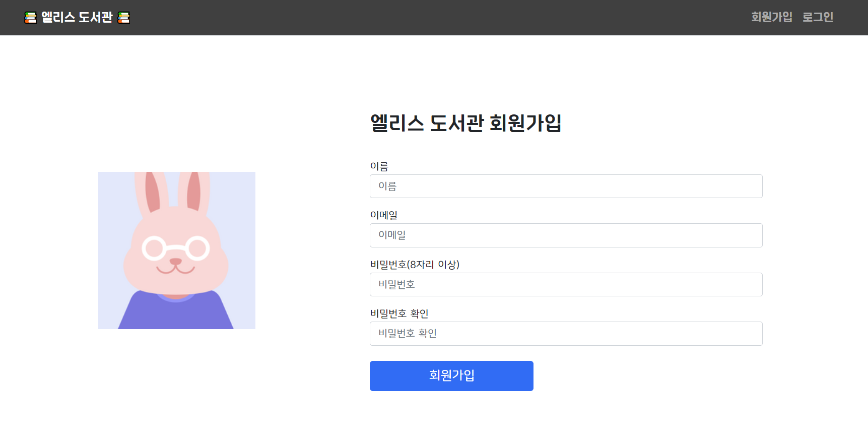Click the rabbit's smiling mouth

coord(175,270)
